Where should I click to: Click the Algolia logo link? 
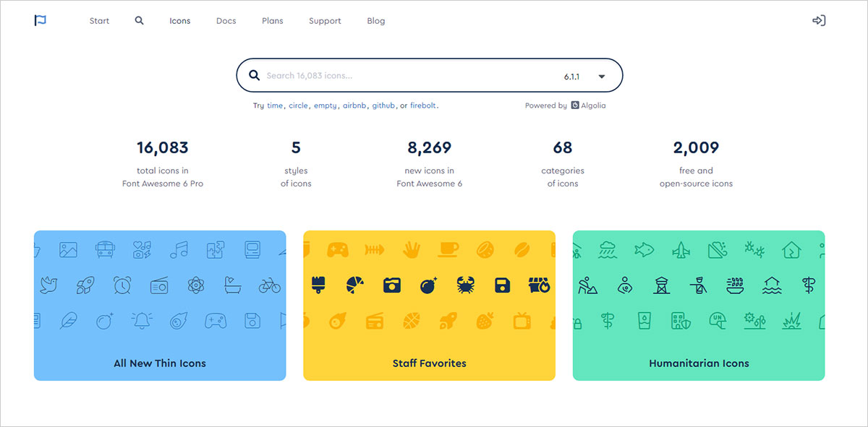click(589, 105)
